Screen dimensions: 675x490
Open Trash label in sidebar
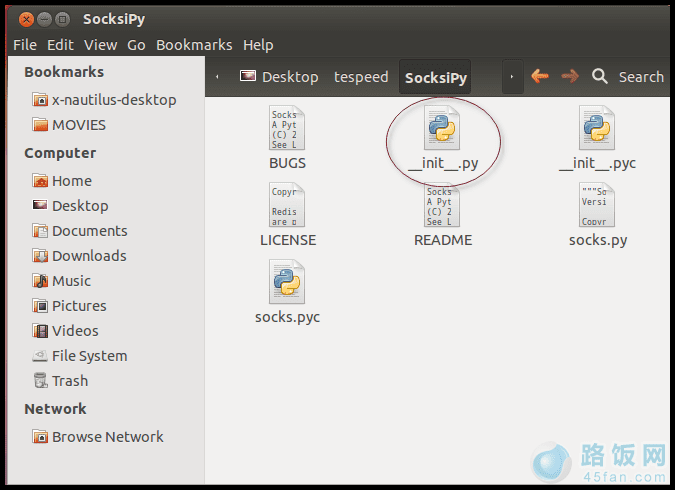(70, 381)
